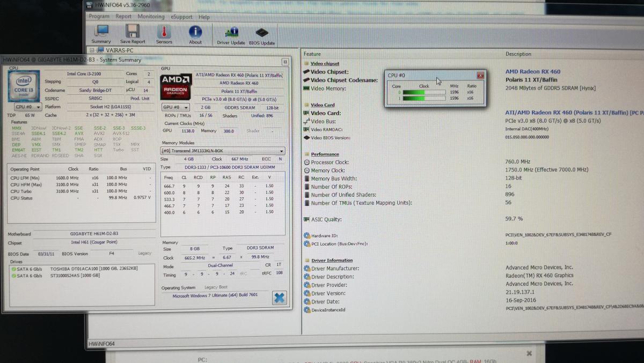Click the Driver Date gear icon
Viewport: 644px width, 363px height.
pyautogui.click(x=307, y=301)
